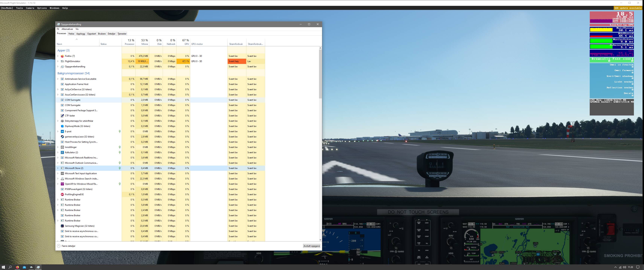The height and width of the screenshot is (270, 644).
Task: Expand the Firefox (7) process group
Action: [x=58, y=56]
